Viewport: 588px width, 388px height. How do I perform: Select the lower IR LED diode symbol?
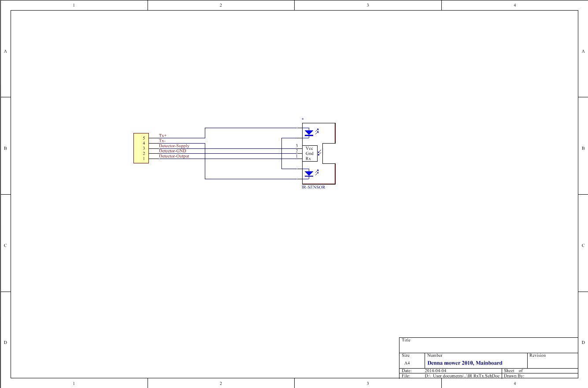pos(309,174)
